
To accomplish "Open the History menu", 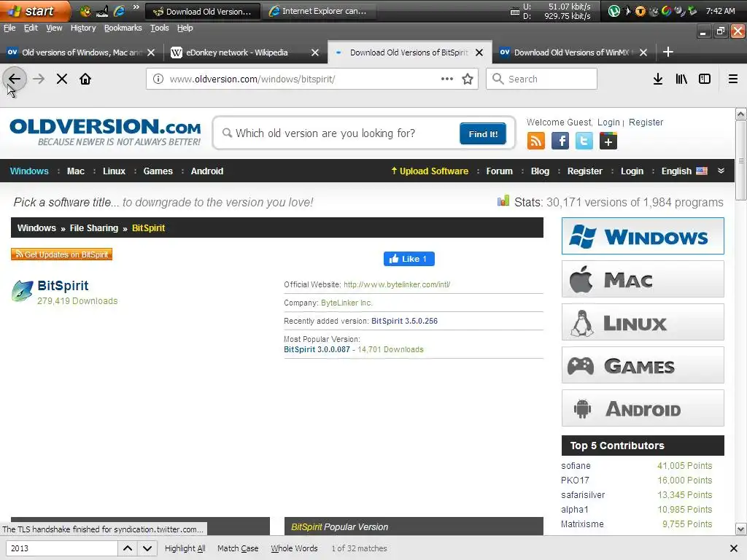I will point(83,28).
